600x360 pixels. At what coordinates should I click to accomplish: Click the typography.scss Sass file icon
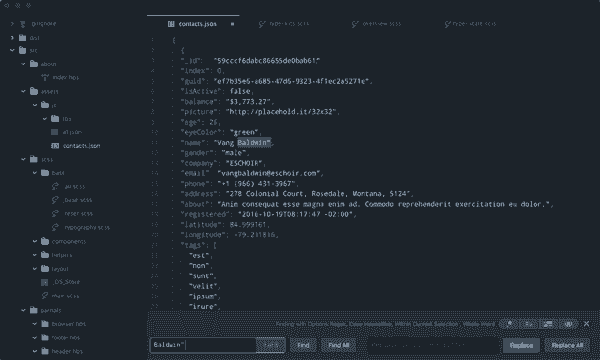55,227
